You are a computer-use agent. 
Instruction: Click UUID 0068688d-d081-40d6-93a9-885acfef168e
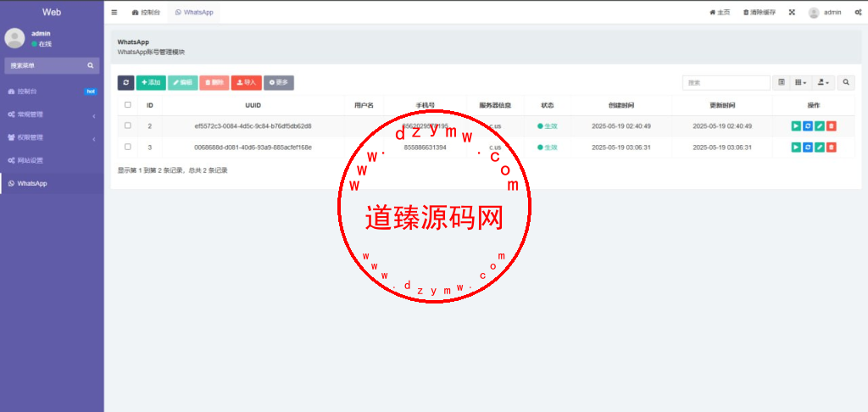[253, 148]
